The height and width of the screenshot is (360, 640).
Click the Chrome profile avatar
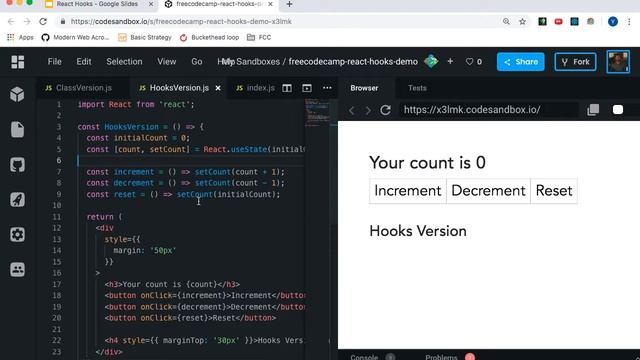click(x=613, y=22)
